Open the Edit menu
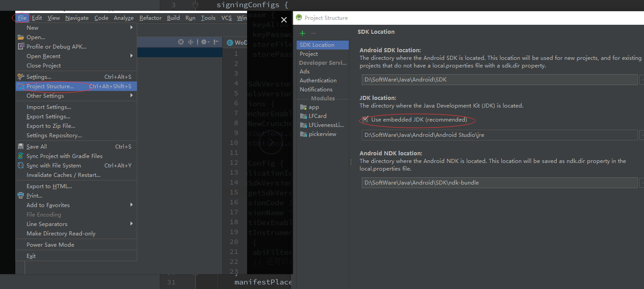Viewport: 644px width, 289px height. (37, 18)
